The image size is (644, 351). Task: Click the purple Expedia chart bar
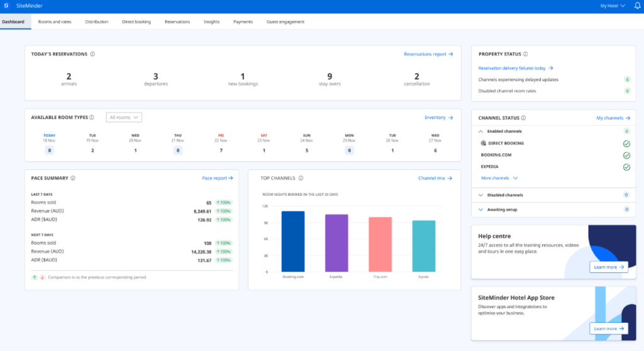[x=336, y=243]
